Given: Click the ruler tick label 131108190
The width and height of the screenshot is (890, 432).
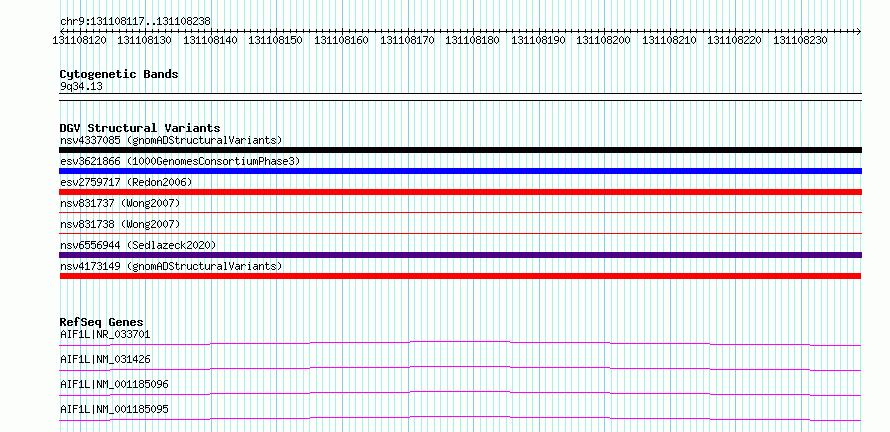Looking at the screenshot, I should [x=538, y=40].
